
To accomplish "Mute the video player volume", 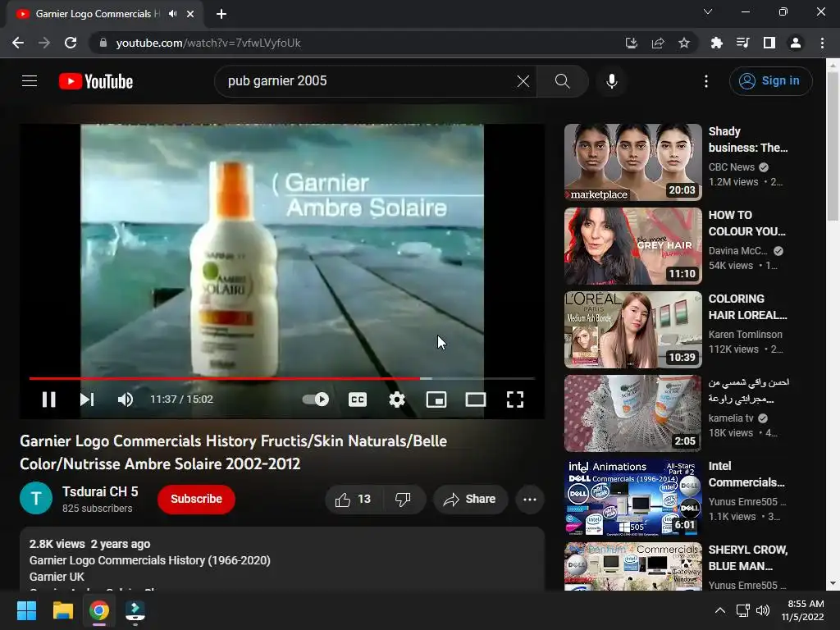I will click(126, 399).
